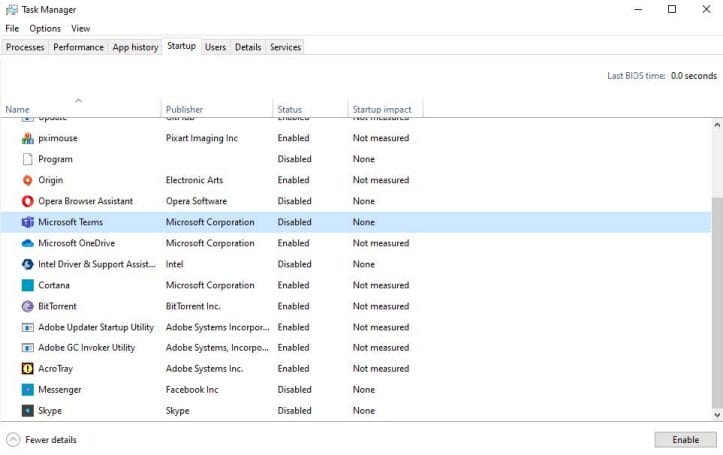Click the Opera Browser Assistant icon
Screen dimensions: 723x455
28,201
